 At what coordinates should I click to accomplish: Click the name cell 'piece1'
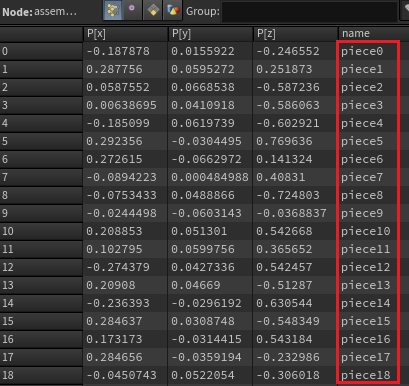362,69
